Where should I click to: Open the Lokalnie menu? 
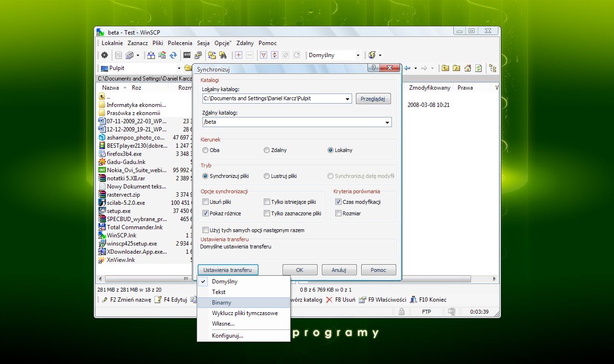[112, 43]
